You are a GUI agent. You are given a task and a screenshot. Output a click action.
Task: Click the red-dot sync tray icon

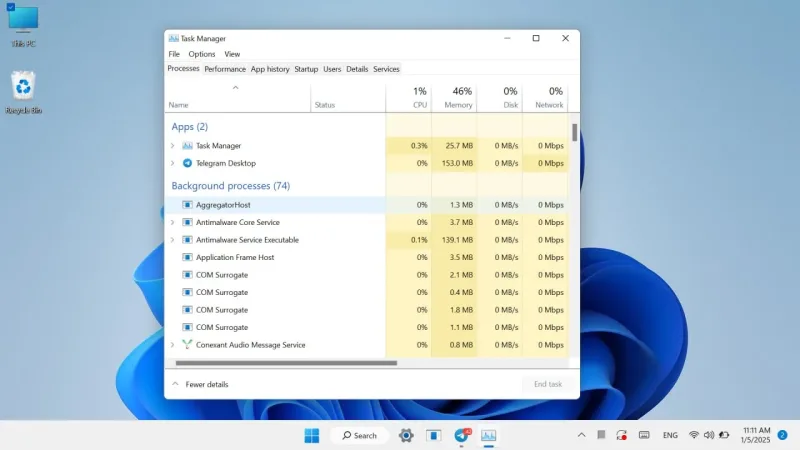621,435
